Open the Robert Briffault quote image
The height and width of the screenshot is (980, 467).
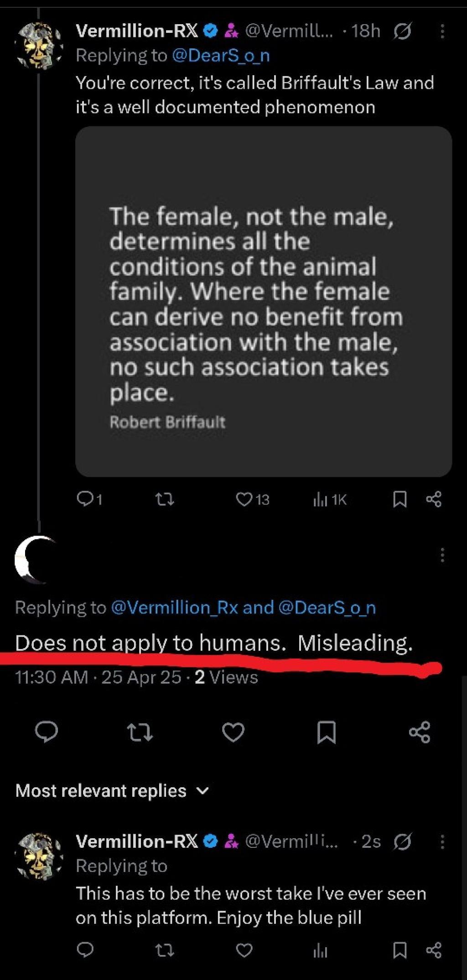(x=264, y=301)
